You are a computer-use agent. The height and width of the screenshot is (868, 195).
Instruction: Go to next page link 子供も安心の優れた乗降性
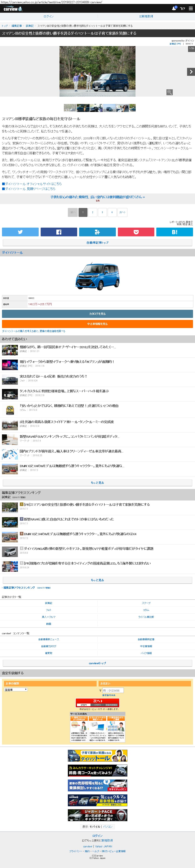(98, 197)
